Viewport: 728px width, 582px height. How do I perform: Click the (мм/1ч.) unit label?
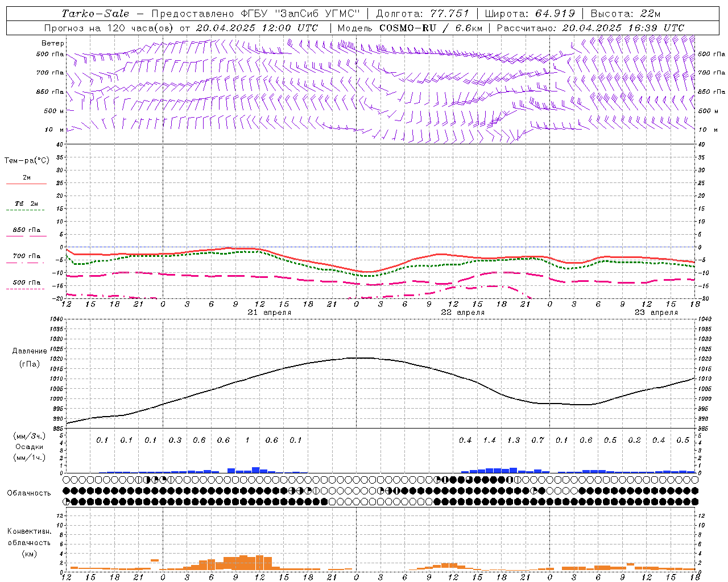pos(30,458)
